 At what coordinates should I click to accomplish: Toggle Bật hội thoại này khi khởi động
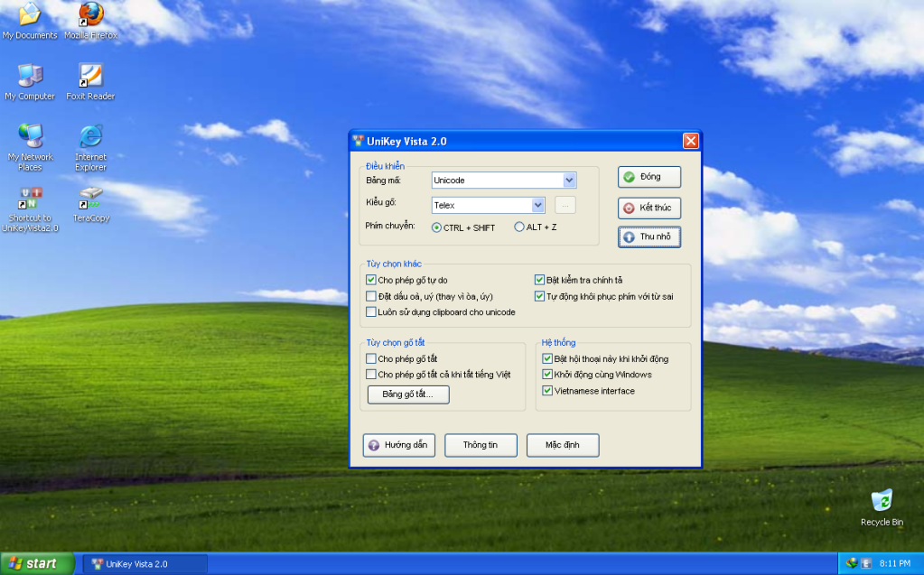click(547, 358)
